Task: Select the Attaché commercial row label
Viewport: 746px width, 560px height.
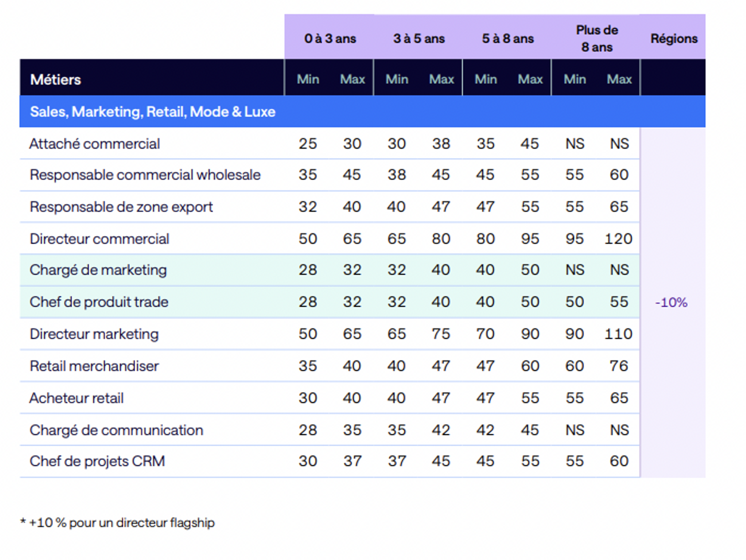Action: click(94, 144)
